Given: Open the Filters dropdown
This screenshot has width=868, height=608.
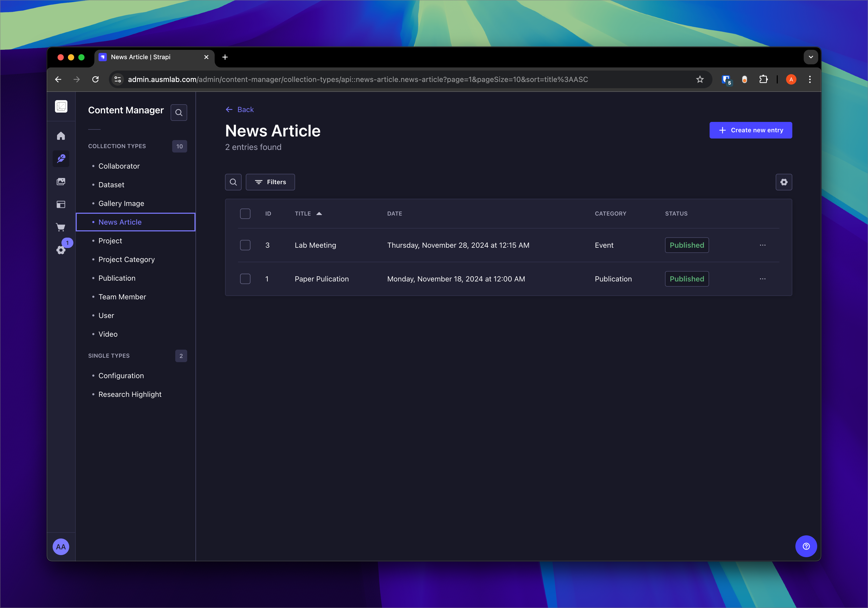Looking at the screenshot, I should tap(270, 182).
